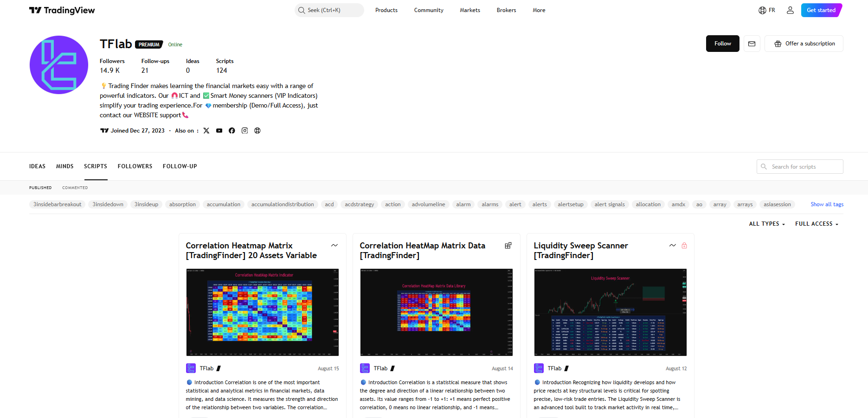Open TFlab's X (Twitter) profile icon

point(206,131)
